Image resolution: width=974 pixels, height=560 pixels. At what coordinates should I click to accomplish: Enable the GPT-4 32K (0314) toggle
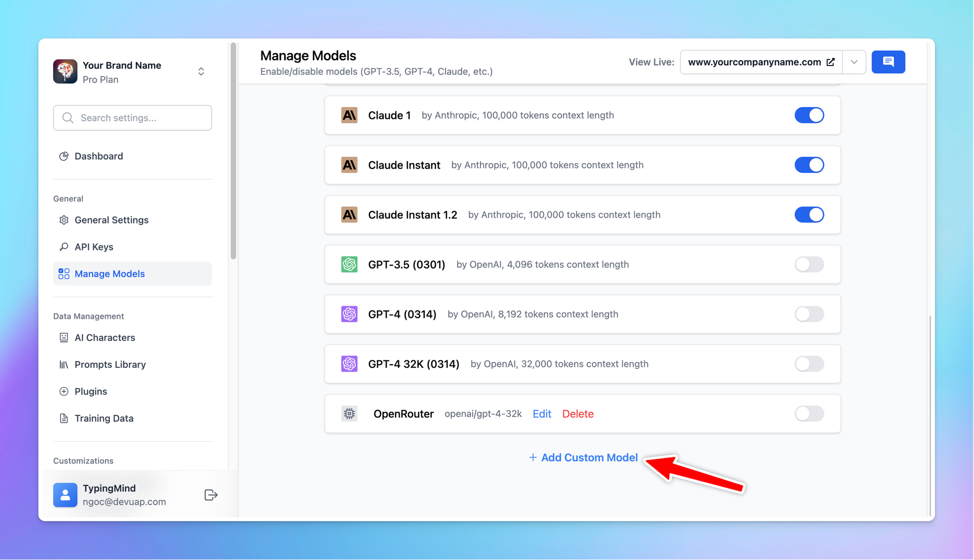coord(809,364)
